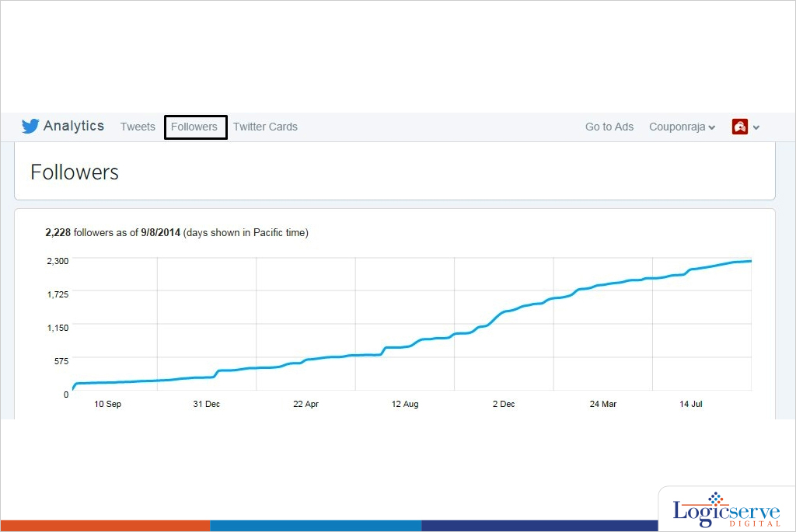The image size is (796, 532).
Task: Click the 14 Jul date label
Action: coord(691,404)
